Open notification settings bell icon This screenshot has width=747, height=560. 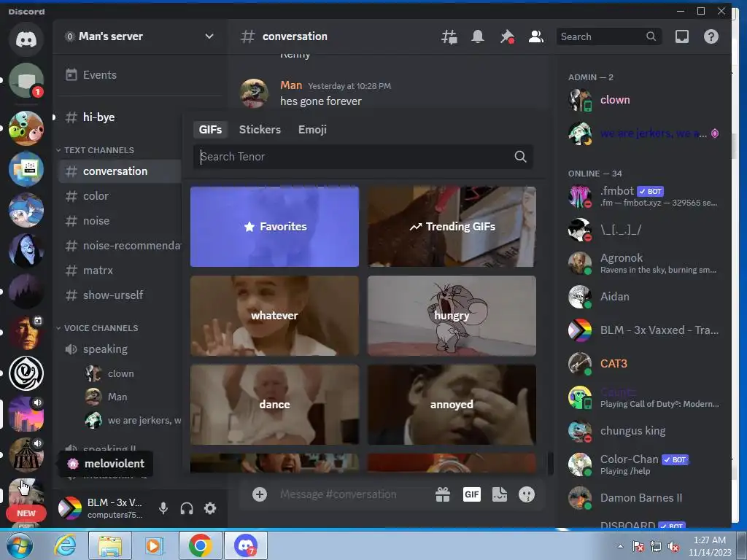[477, 36]
